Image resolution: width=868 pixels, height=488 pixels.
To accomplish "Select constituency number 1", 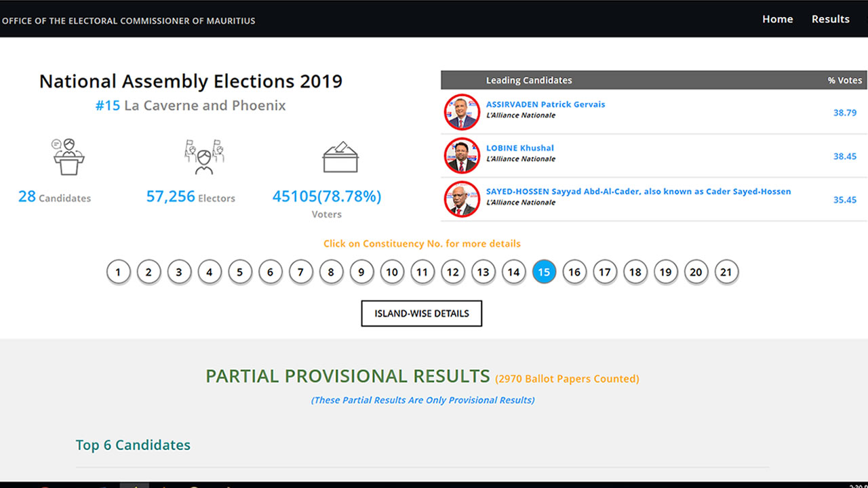I will click(x=118, y=272).
